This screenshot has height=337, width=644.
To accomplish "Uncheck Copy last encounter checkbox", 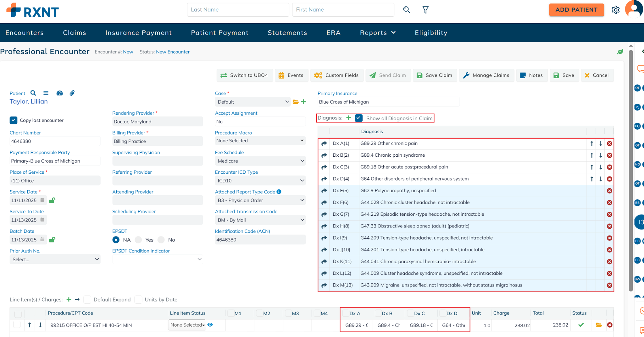I will pyautogui.click(x=14, y=120).
